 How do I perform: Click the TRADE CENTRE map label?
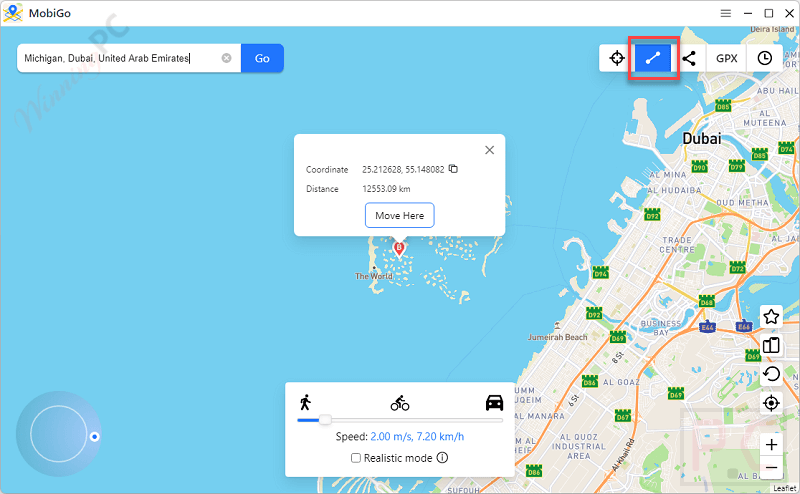[x=677, y=245]
